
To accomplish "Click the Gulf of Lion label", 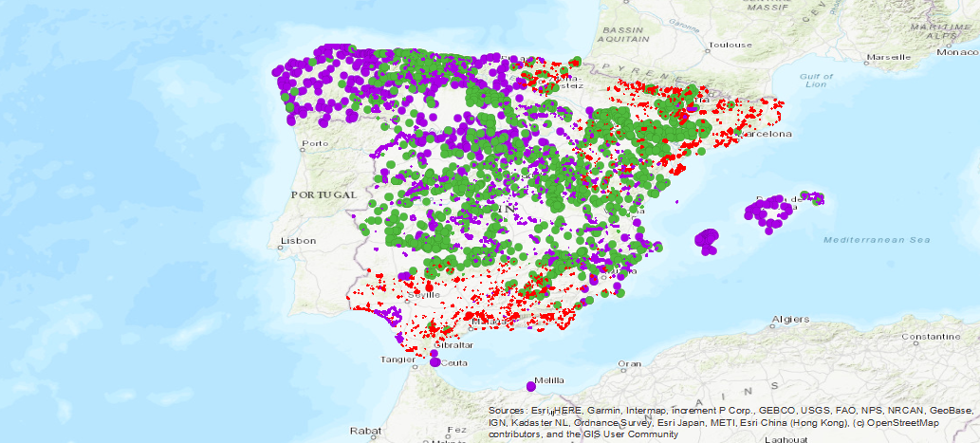I will [815, 80].
